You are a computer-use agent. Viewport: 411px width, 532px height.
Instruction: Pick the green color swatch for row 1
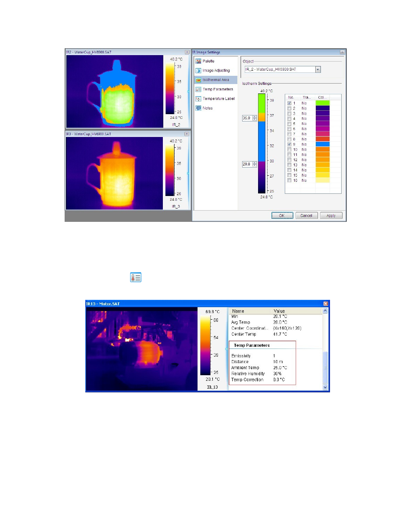322,103
